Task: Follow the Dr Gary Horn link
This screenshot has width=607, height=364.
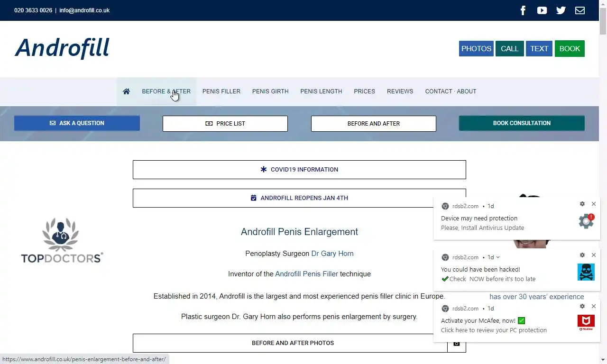Action: 332,254
